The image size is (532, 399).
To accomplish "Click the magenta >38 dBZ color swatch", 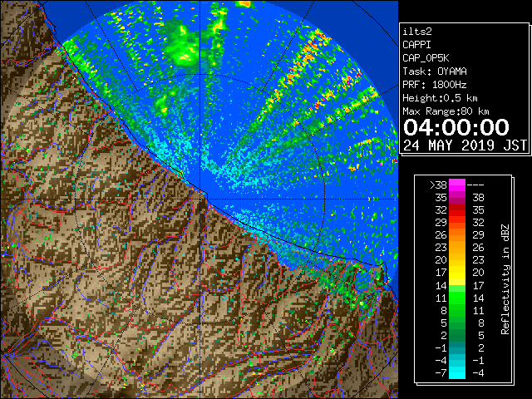I will [457, 185].
